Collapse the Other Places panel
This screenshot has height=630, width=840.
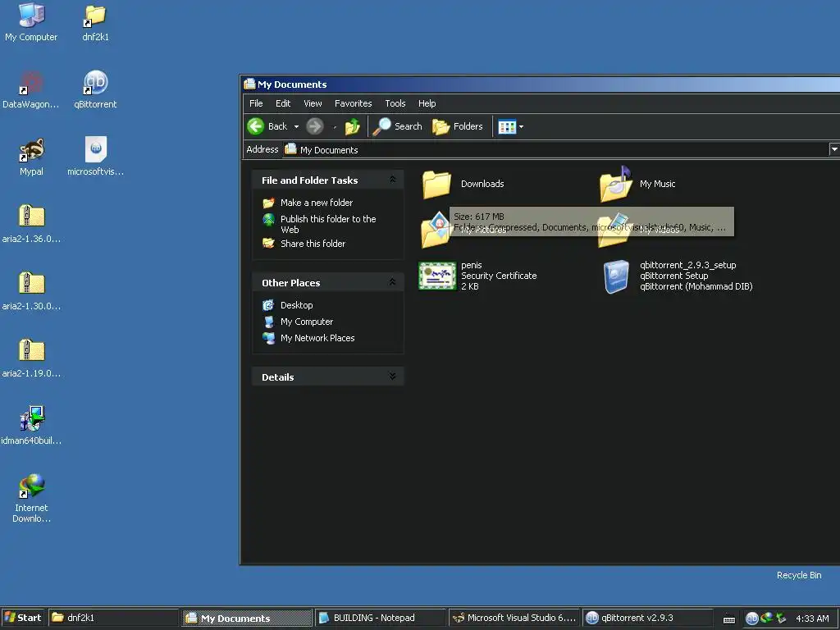point(393,282)
